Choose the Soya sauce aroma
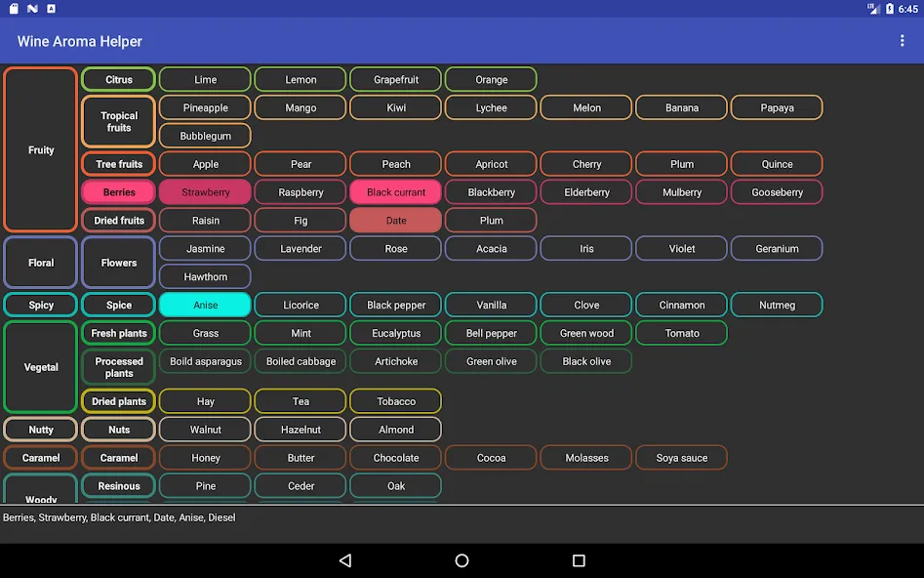 [x=682, y=458]
